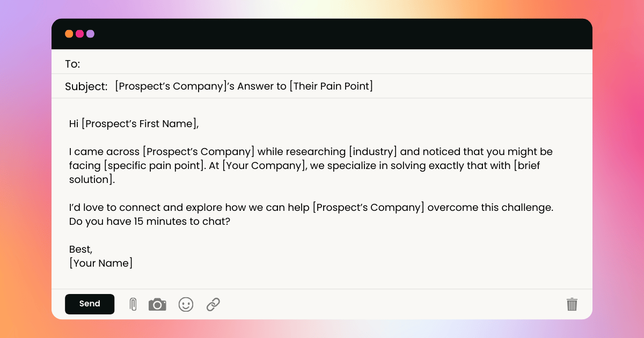The height and width of the screenshot is (338, 644).
Task: Click the "Do you have 15 minutes" sentence
Action: (150, 221)
